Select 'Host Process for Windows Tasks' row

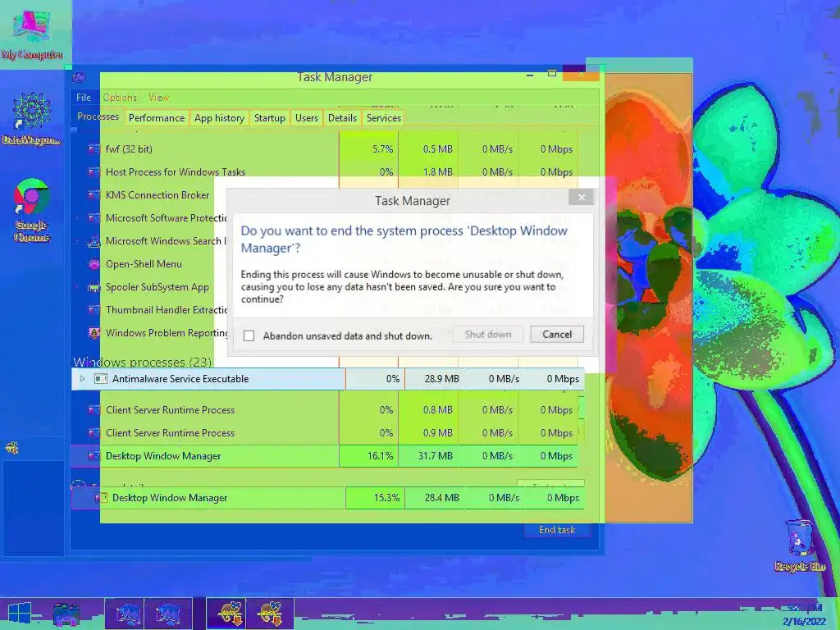coord(325,172)
